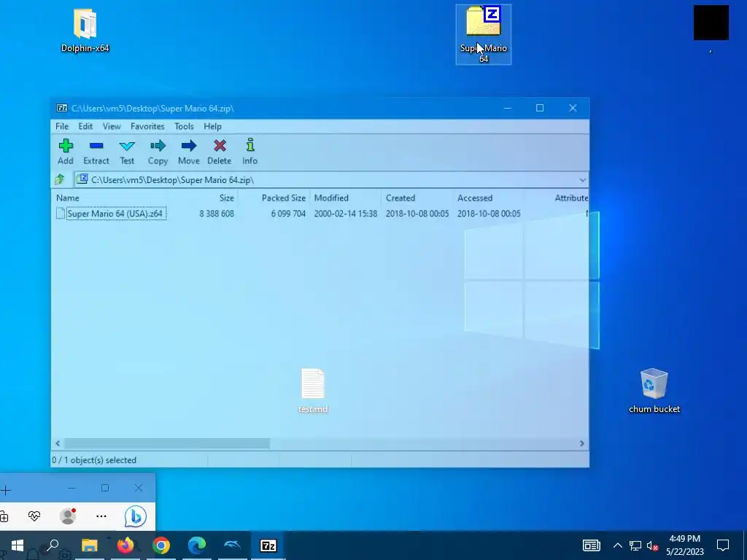Open the File menu
Image resolution: width=747 pixels, height=560 pixels.
62,126
